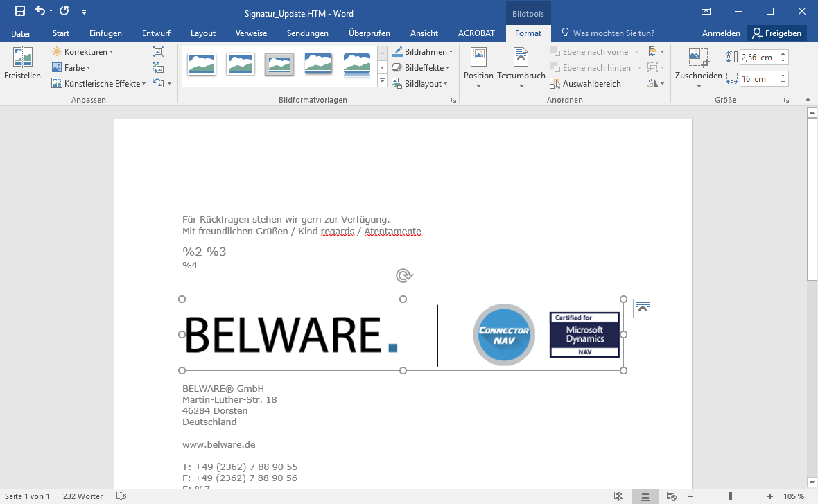Switch to the Sendungen tab

(x=308, y=33)
